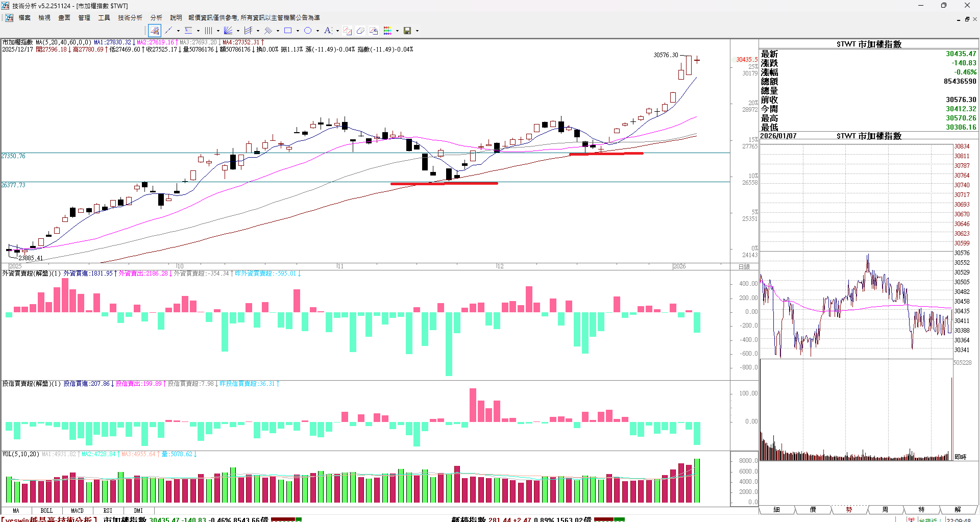
Task: Toggle the drawing mode pencil button
Action: point(155,31)
